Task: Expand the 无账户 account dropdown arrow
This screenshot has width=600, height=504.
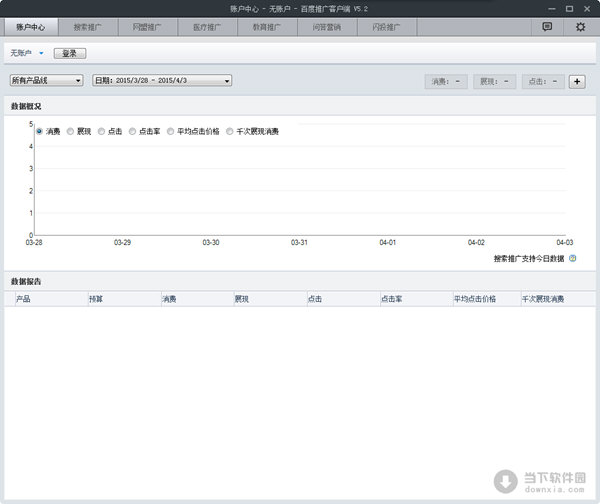Action: click(x=41, y=53)
